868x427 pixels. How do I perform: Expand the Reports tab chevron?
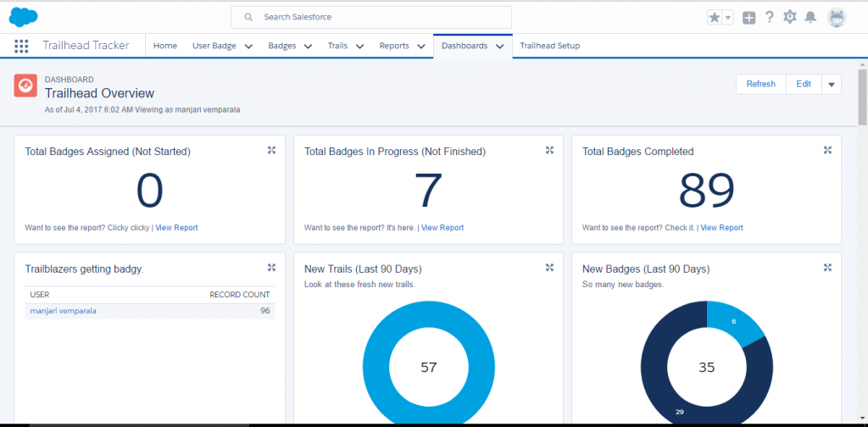[x=421, y=47]
